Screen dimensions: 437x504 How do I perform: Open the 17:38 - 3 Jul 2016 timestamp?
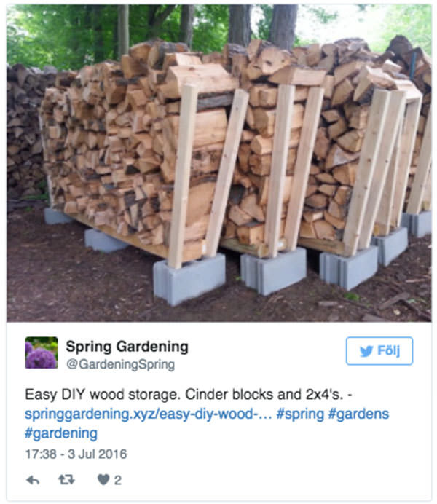pos(76,454)
